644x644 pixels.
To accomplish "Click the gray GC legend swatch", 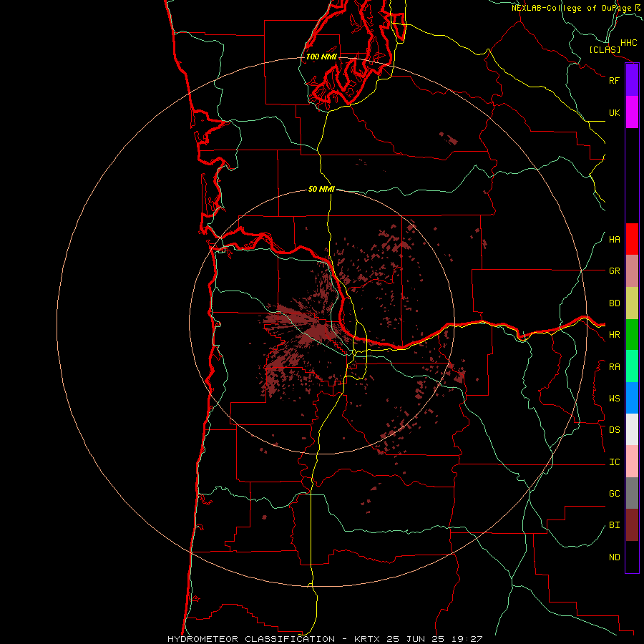I will (632, 493).
